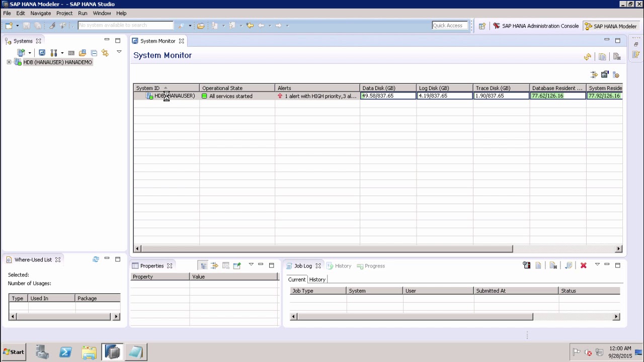Viewport: 644px width, 362px height.
Task: Click the Refresh icon in Where-Used List
Action: pyautogui.click(x=96, y=259)
